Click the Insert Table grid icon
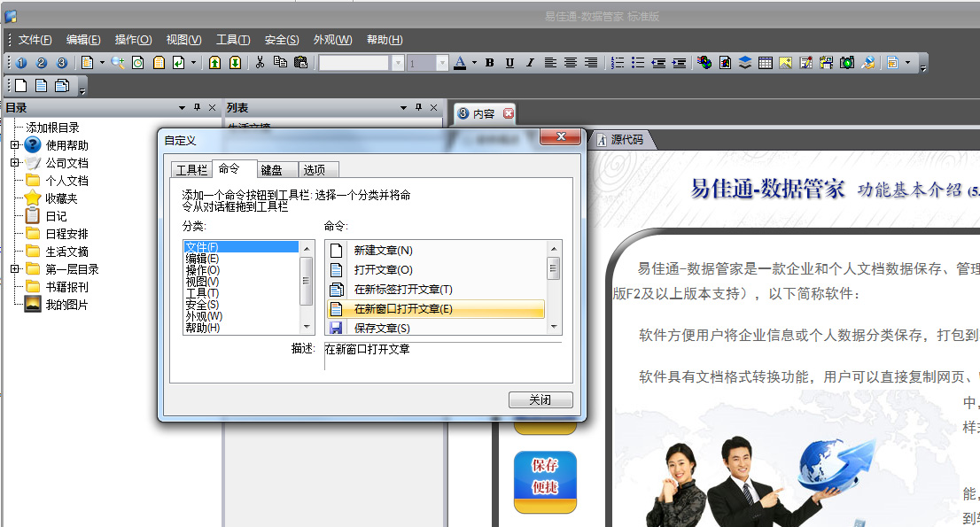 coord(766,63)
